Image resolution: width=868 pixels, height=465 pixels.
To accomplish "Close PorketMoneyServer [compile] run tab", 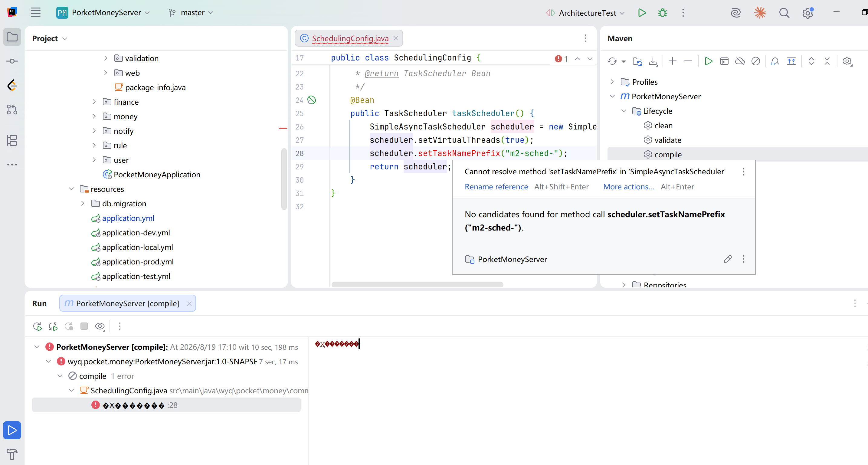I will [x=189, y=304].
